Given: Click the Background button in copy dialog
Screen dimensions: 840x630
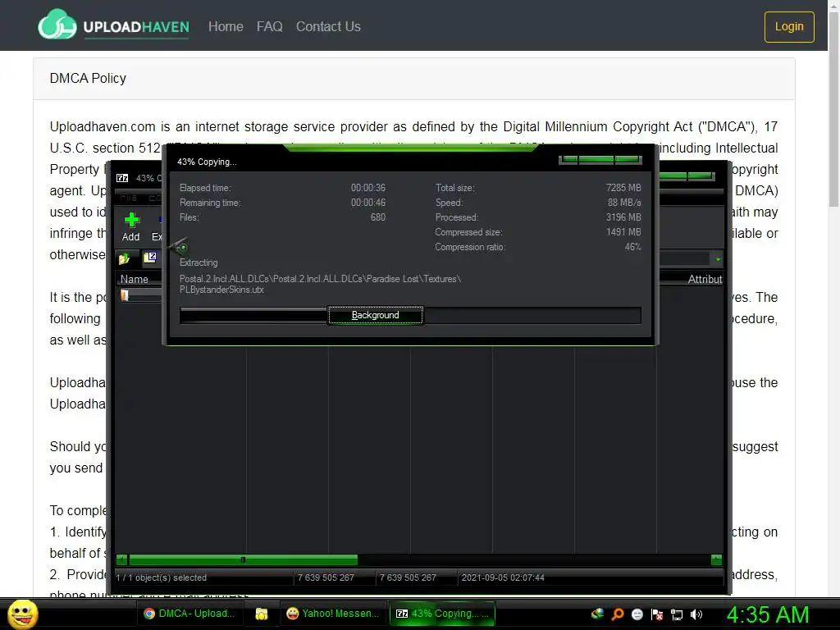Looking at the screenshot, I should (375, 315).
